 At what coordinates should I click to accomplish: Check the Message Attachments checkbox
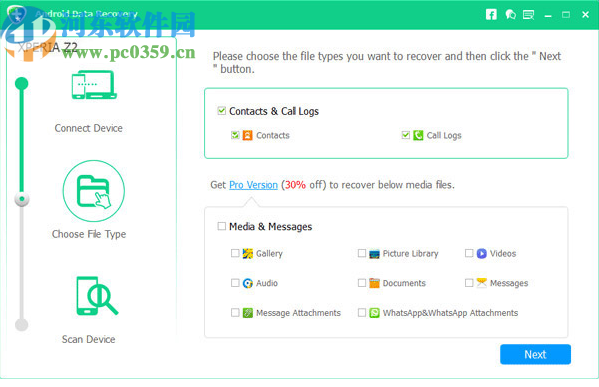(x=235, y=313)
